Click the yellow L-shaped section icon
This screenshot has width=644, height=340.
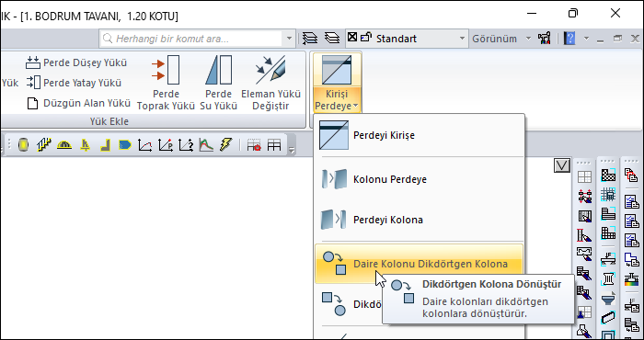pos(105,145)
